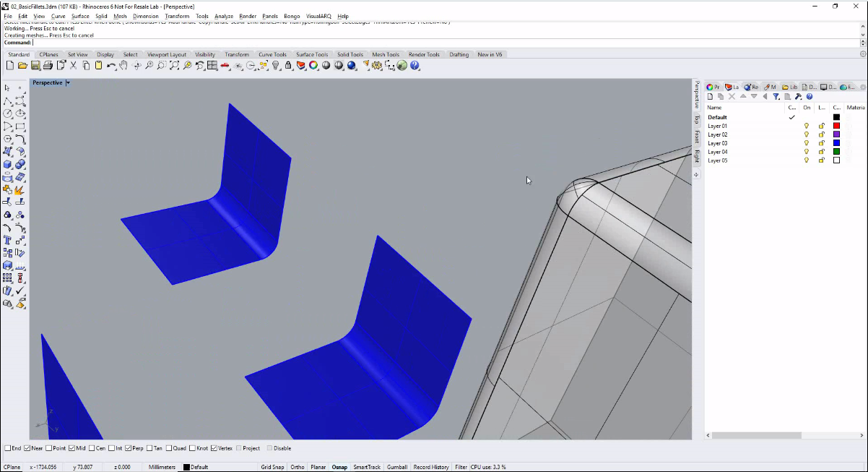Change Layer 03 blue color swatch

(837, 143)
